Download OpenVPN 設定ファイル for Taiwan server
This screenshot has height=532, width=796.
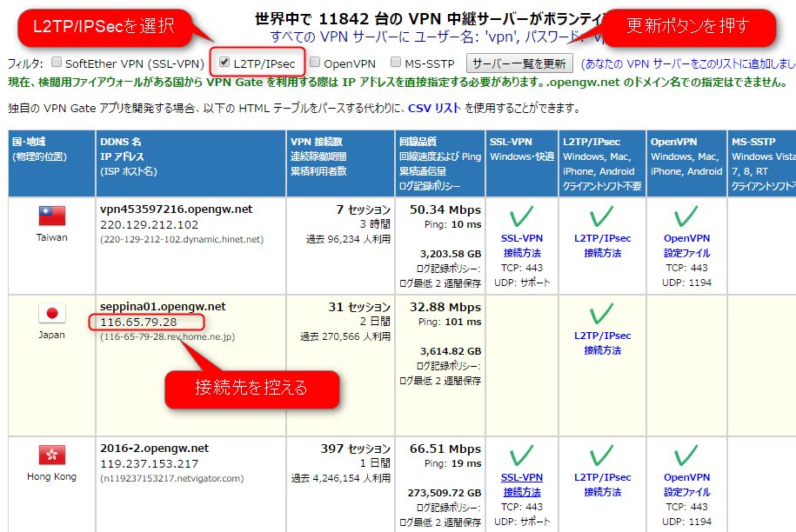pos(687,245)
